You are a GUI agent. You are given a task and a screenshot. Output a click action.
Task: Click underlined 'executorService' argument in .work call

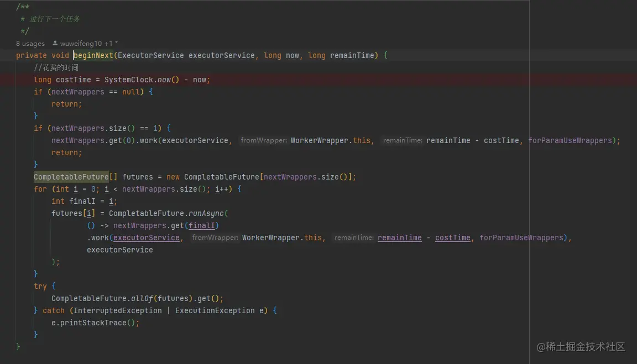[146, 238]
